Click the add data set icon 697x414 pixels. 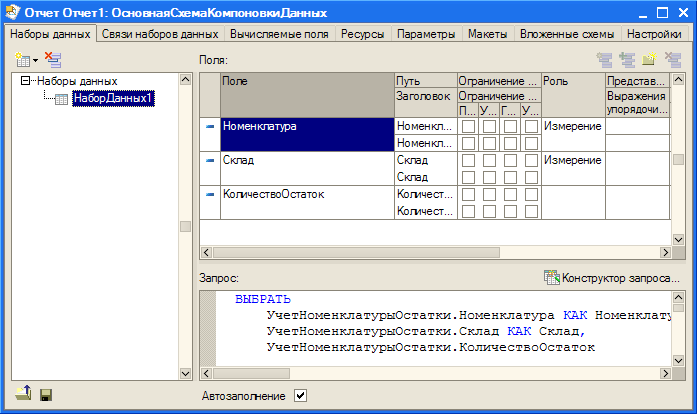tap(21, 60)
